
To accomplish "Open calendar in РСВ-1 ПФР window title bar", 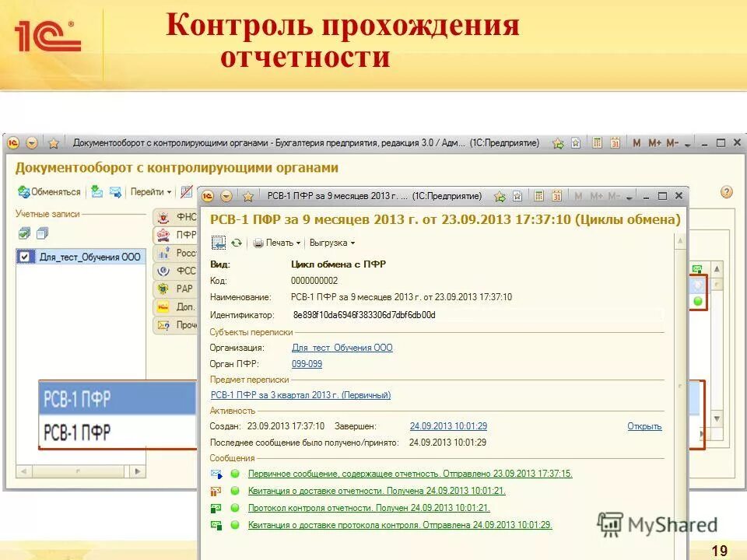I will point(556,196).
